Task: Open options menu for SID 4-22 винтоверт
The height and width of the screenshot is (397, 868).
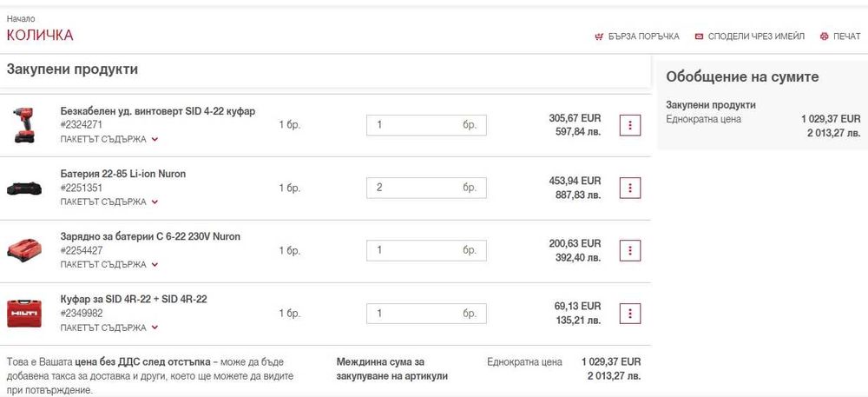Action: coord(630,126)
